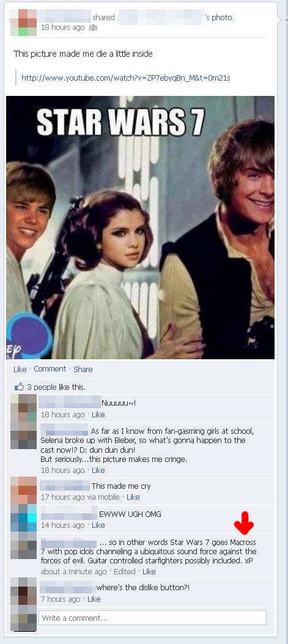Viewport: 288px width, 644px height.
Task: Like the shared Star Wars 7 post
Action: pos(20,369)
